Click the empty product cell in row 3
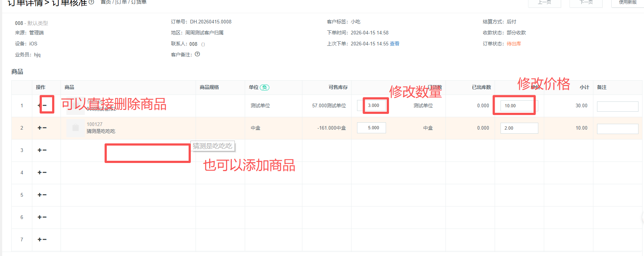 coord(128,151)
